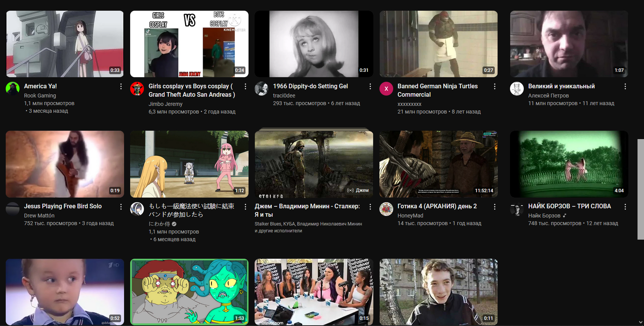Go to Алексей Петров channel name
Image resolution: width=644 pixels, height=326 pixels.
click(x=549, y=96)
